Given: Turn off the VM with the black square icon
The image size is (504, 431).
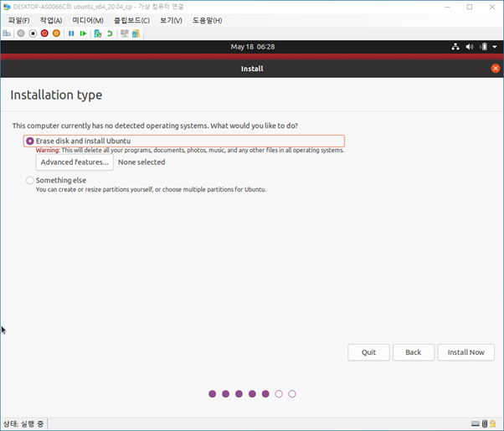Looking at the screenshot, I should (x=33, y=33).
